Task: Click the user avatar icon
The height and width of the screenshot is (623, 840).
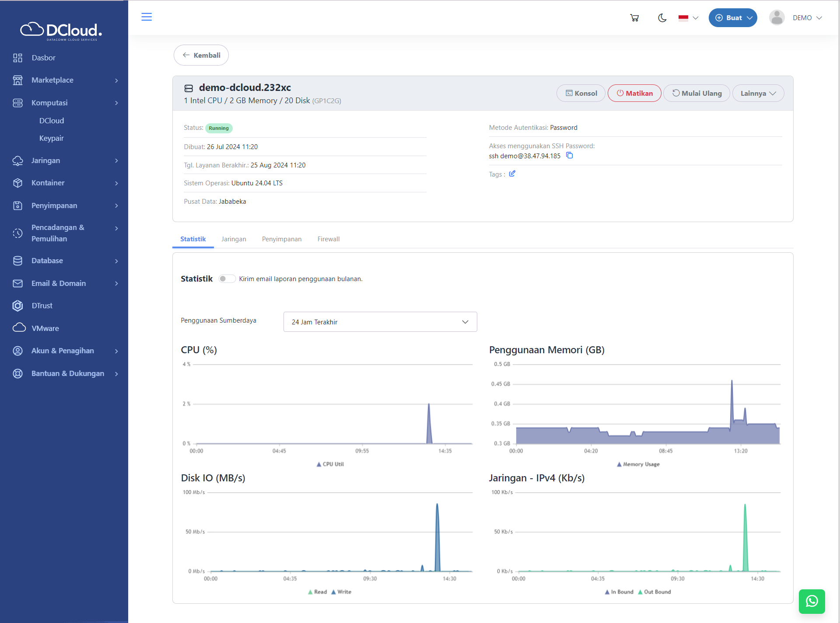Action: (777, 18)
